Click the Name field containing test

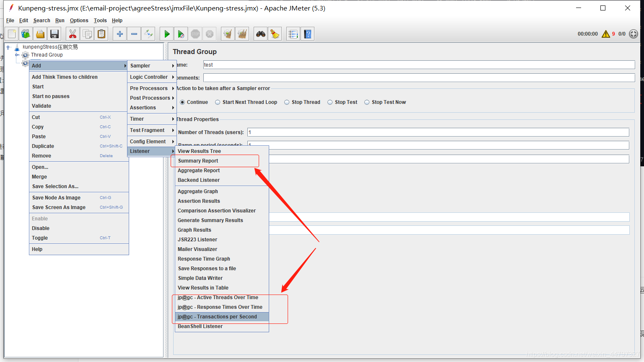419,65
